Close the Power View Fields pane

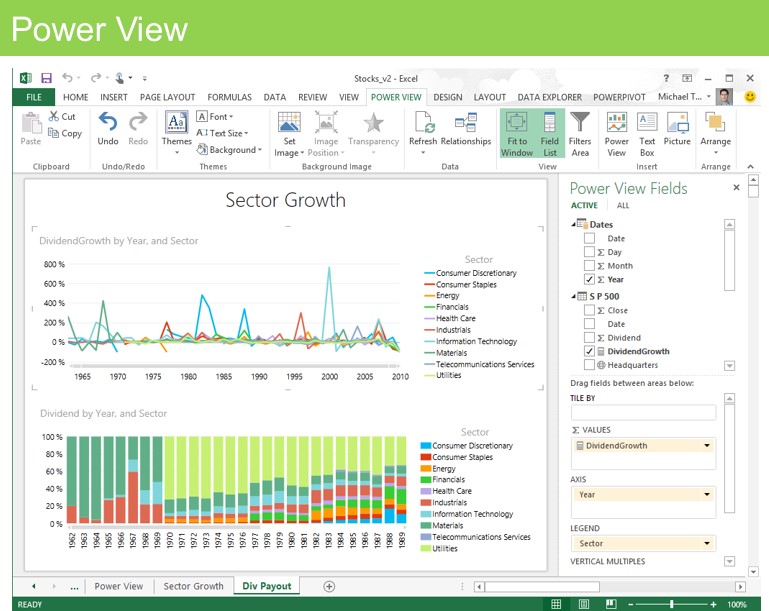(x=736, y=187)
